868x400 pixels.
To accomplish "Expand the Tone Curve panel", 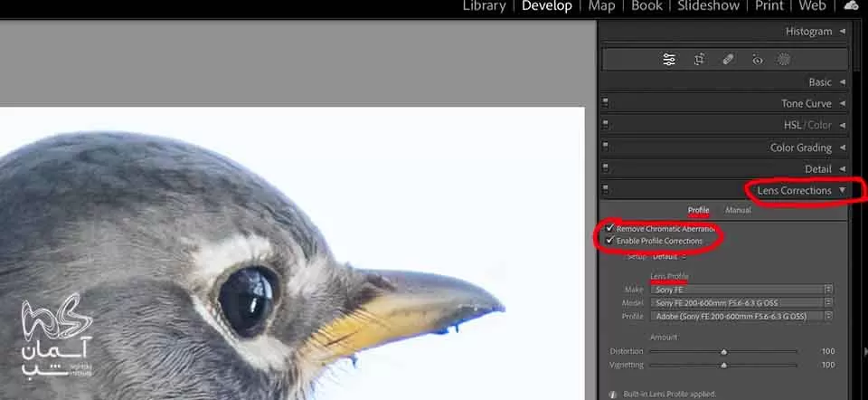I will point(842,103).
